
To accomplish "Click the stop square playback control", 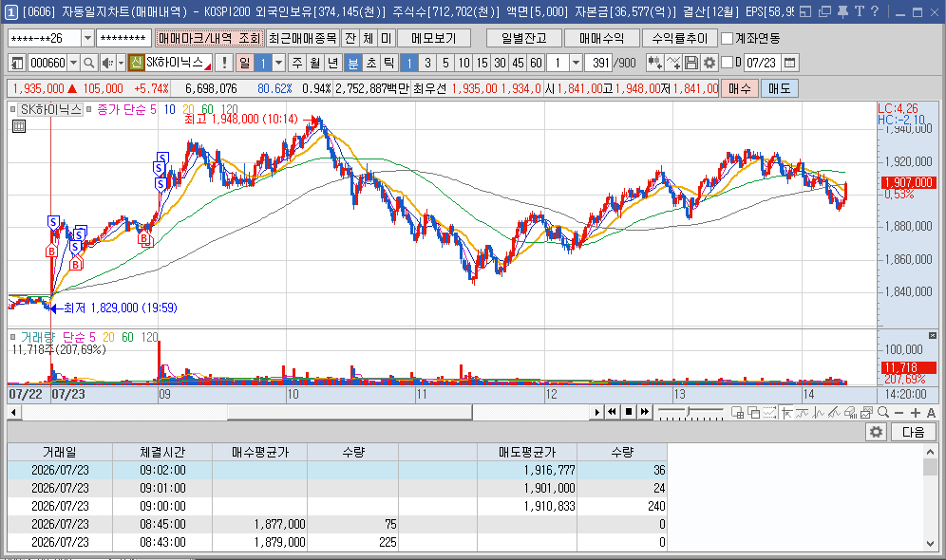I will [x=628, y=412].
